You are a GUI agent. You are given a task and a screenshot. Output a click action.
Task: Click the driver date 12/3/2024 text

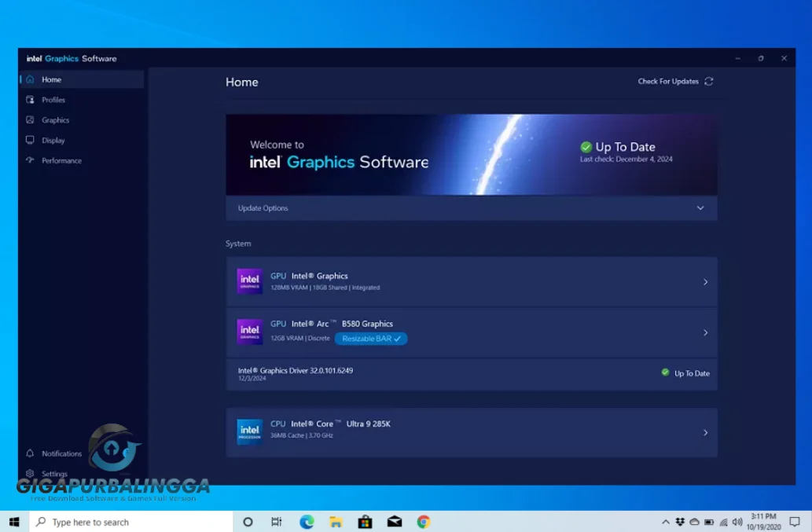point(252,378)
